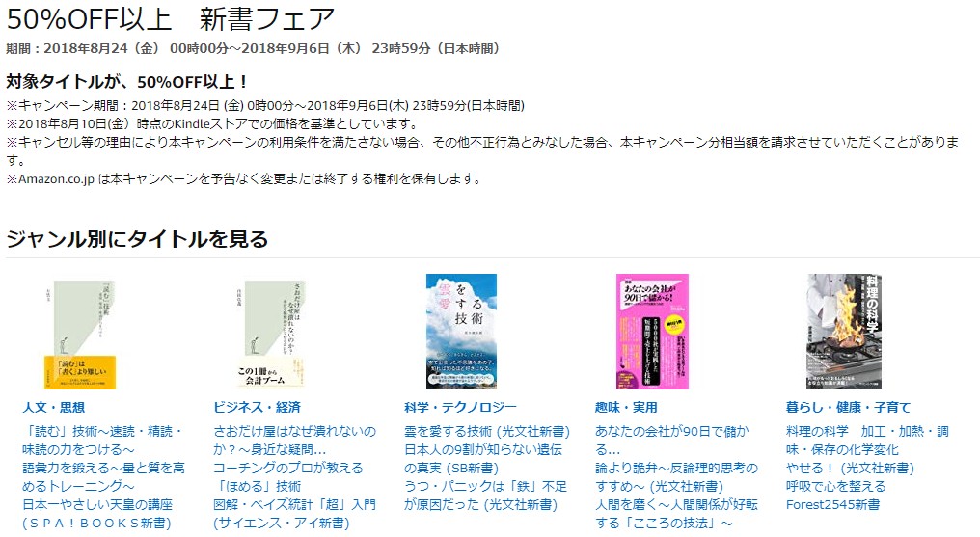Image resolution: width=980 pixels, height=537 pixels.
Task: Open 日本人の9割が知らない遺伝の真実 link
Action: (x=483, y=458)
